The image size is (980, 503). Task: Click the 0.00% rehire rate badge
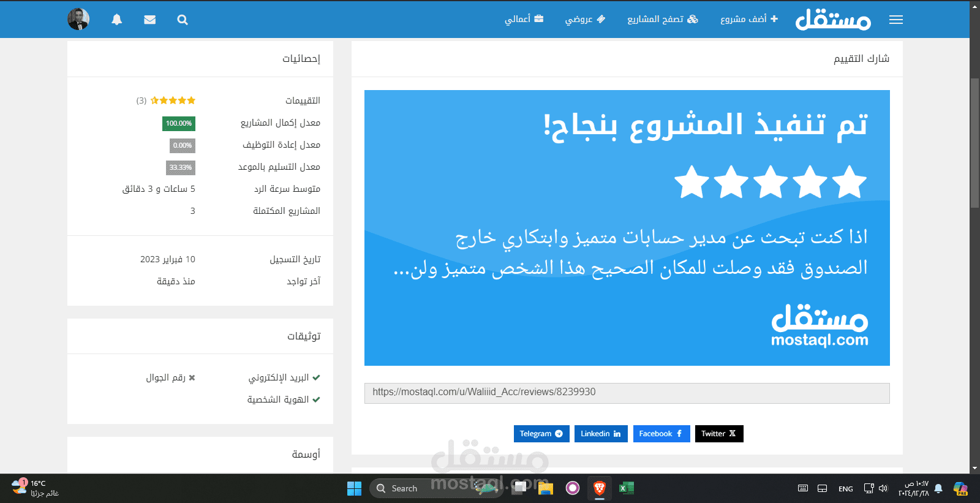[x=183, y=145]
